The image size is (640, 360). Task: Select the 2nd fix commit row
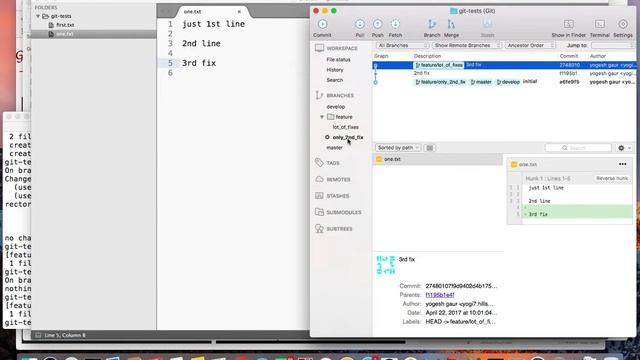504,73
